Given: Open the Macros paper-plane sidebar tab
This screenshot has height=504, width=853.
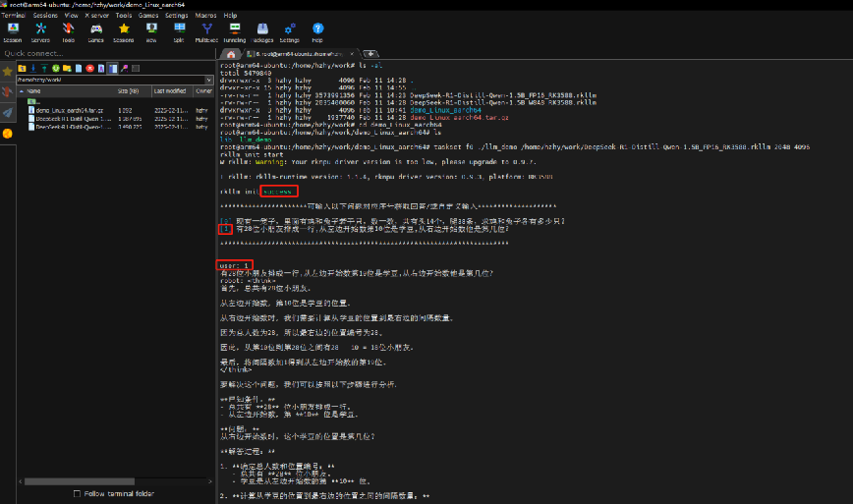Looking at the screenshot, I should pos(8,113).
